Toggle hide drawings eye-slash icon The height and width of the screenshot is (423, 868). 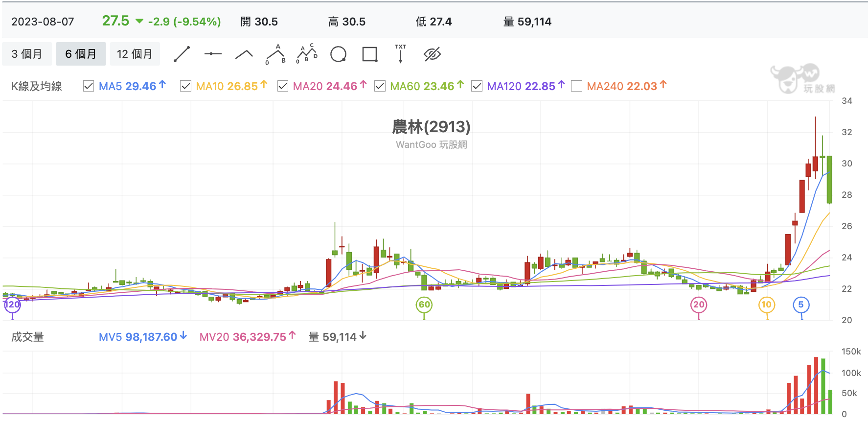(433, 54)
